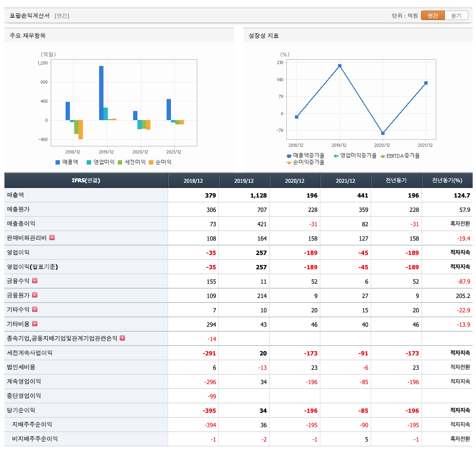Click the -395 당기순이익 value for 2018/12
This screenshot has width=476, height=453.
(209, 411)
